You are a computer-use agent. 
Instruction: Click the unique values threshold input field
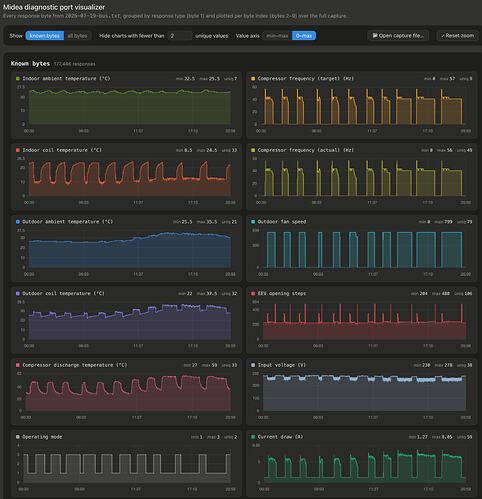[x=180, y=36]
